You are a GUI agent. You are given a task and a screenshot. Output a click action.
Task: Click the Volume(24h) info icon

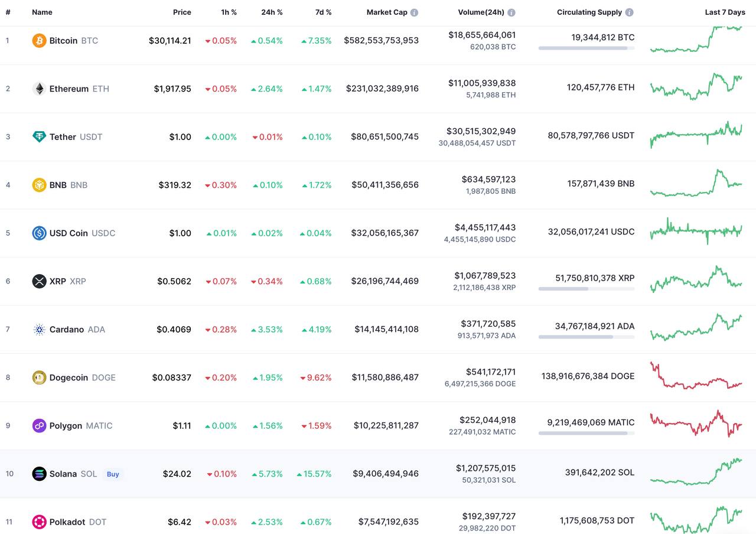[511, 12]
